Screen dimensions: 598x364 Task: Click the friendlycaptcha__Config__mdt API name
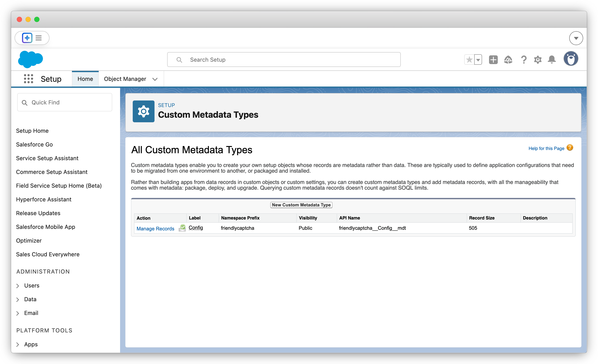pyautogui.click(x=372, y=228)
